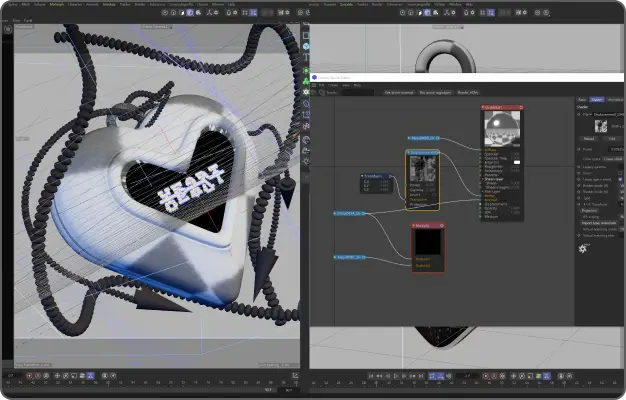Image resolution: width=626 pixels, height=400 pixels.
Task: Click the current frame field in right timeline
Action: point(467,376)
